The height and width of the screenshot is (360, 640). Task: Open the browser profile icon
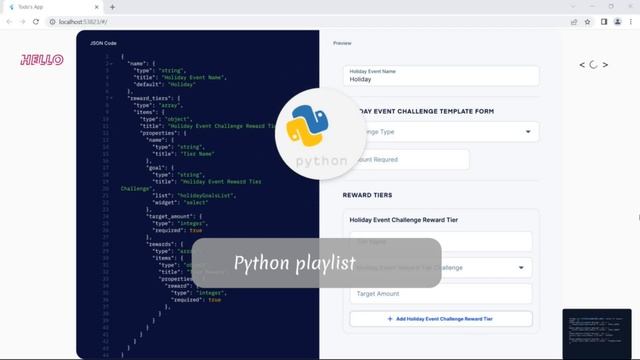(x=618, y=22)
